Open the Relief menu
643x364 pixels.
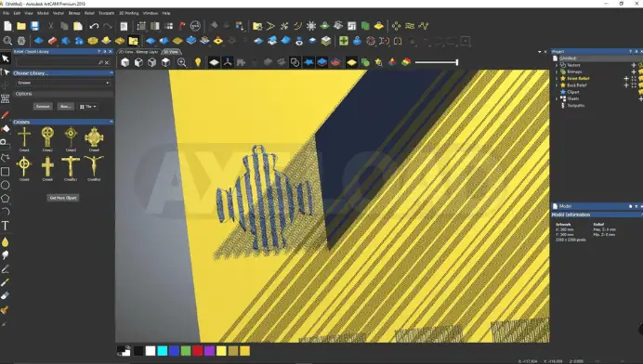point(89,13)
